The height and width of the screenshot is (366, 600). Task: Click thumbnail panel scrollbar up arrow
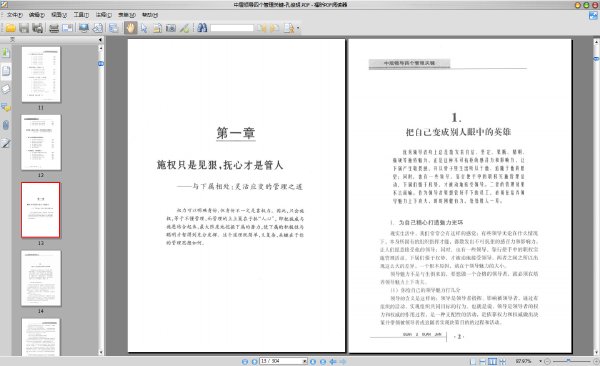(101, 48)
